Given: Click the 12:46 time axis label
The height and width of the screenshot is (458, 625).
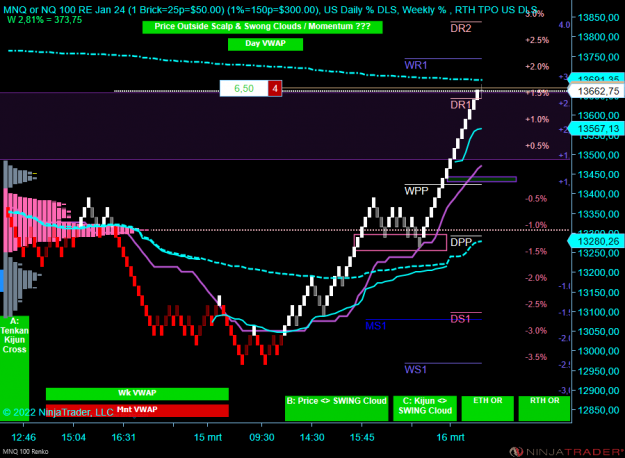Looking at the screenshot, I should tap(24, 437).
